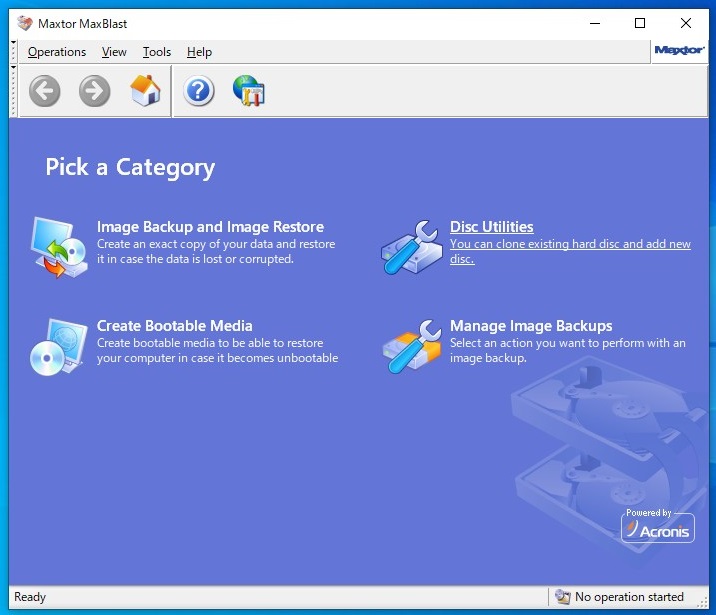Click the 'Ready' status bar text
716x615 pixels.
pyautogui.click(x=30, y=597)
